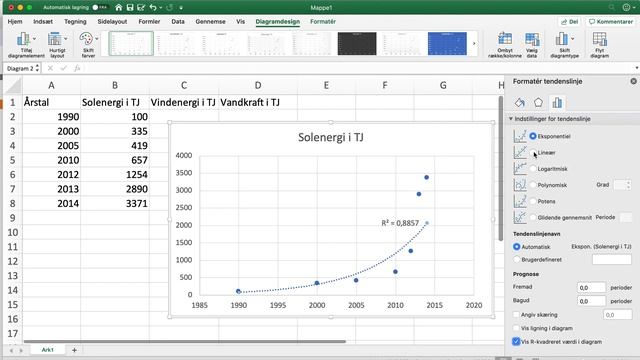Open Undo history dropdown arrow

[160, 8]
